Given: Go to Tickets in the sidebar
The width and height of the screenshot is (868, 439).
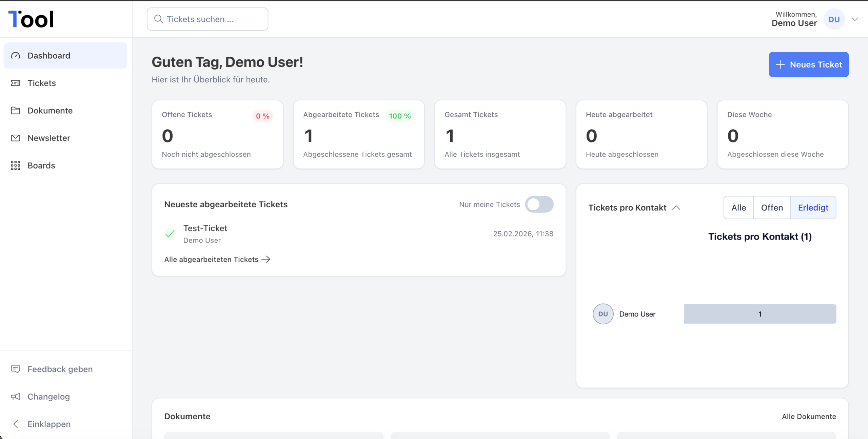Looking at the screenshot, I should click(x=65, y=83).
